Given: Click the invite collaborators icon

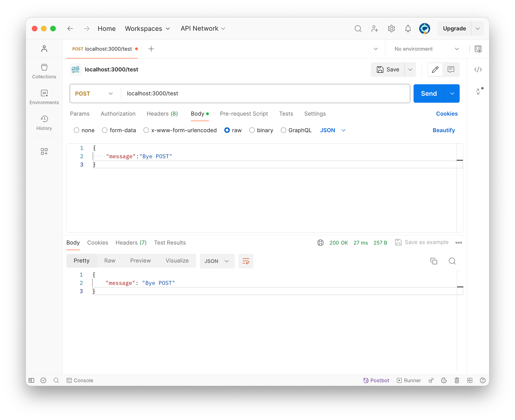Looking at the screenshot, I should click(375, 29).
